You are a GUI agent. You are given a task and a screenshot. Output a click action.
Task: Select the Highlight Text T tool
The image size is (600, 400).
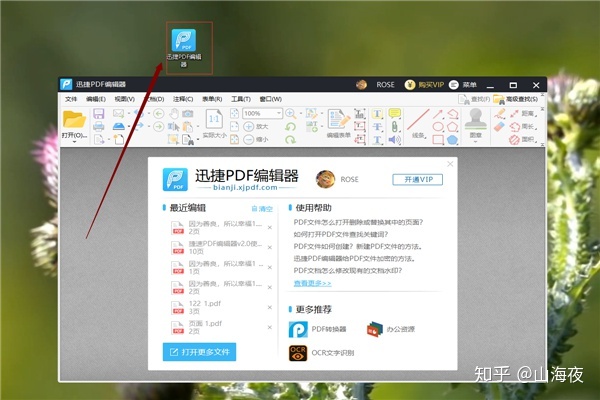pyautogui.click(x=377, y=113)
